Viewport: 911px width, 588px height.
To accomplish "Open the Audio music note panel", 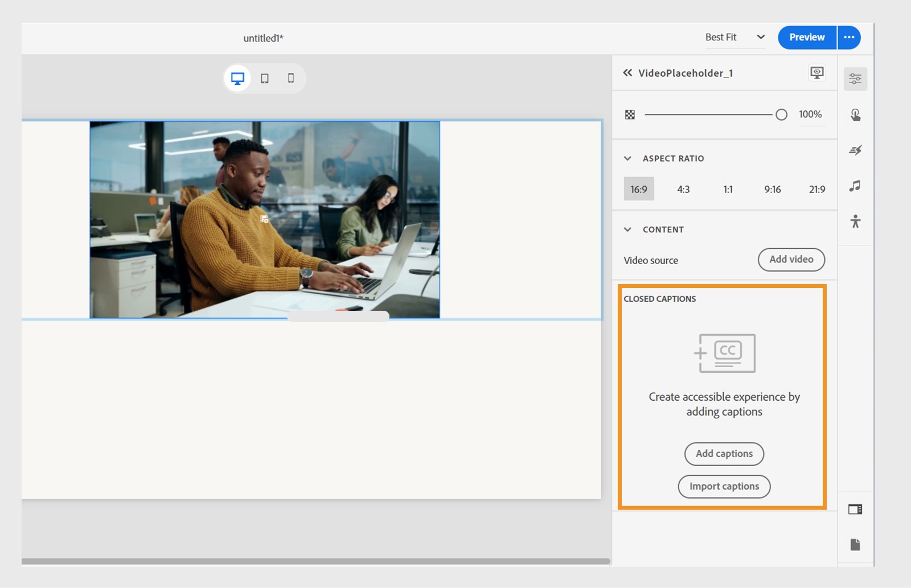I will (x=855, y=186).
